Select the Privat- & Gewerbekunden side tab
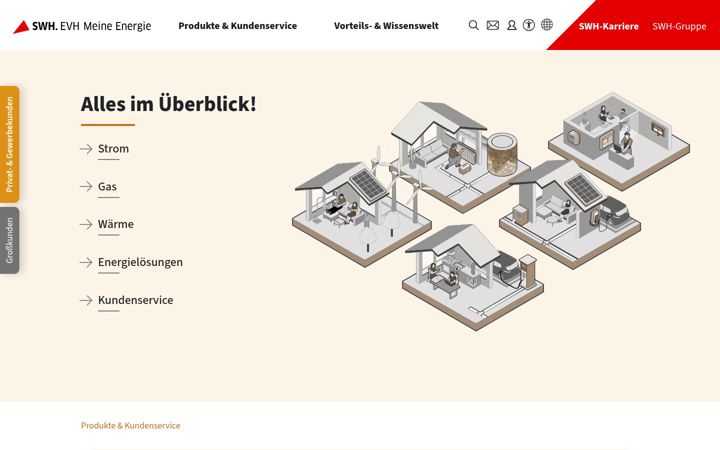 pyautogui.click(x=10, y=144)
